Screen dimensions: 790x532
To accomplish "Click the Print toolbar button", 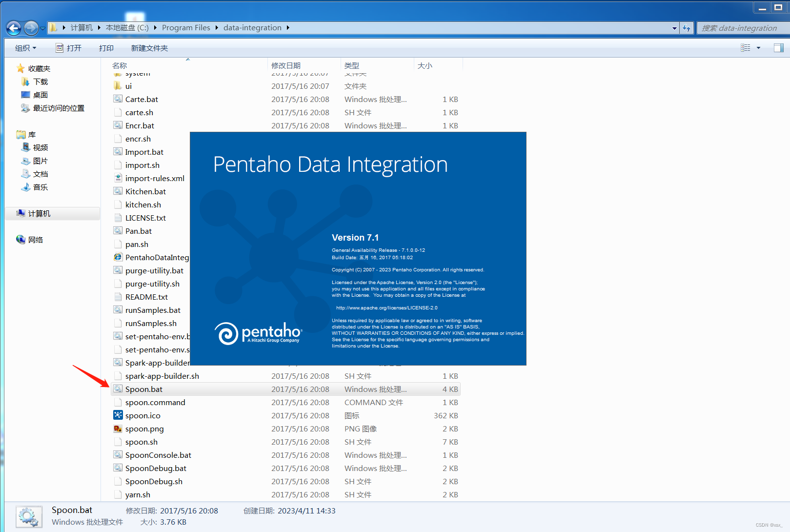I will coord(106,48).
